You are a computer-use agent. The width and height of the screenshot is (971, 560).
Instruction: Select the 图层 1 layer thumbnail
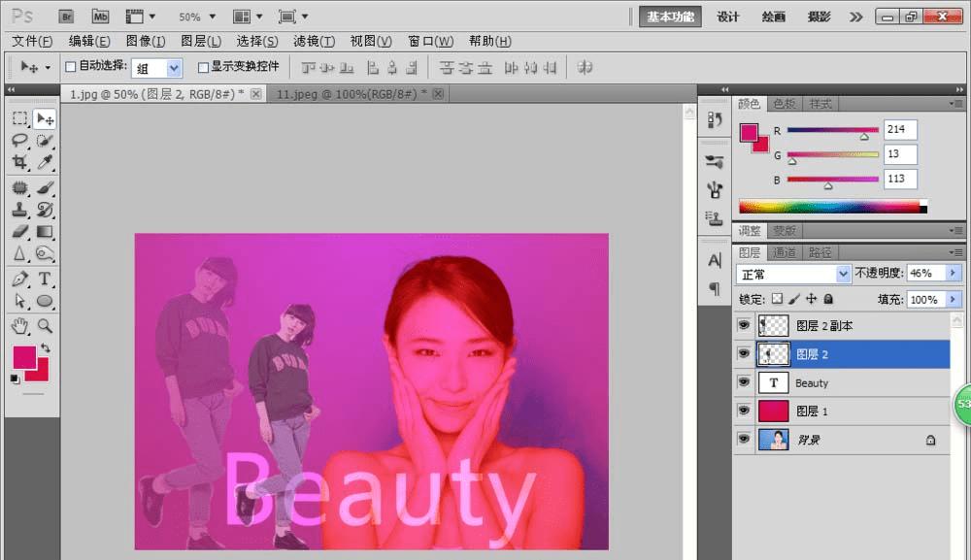(773, 411)
